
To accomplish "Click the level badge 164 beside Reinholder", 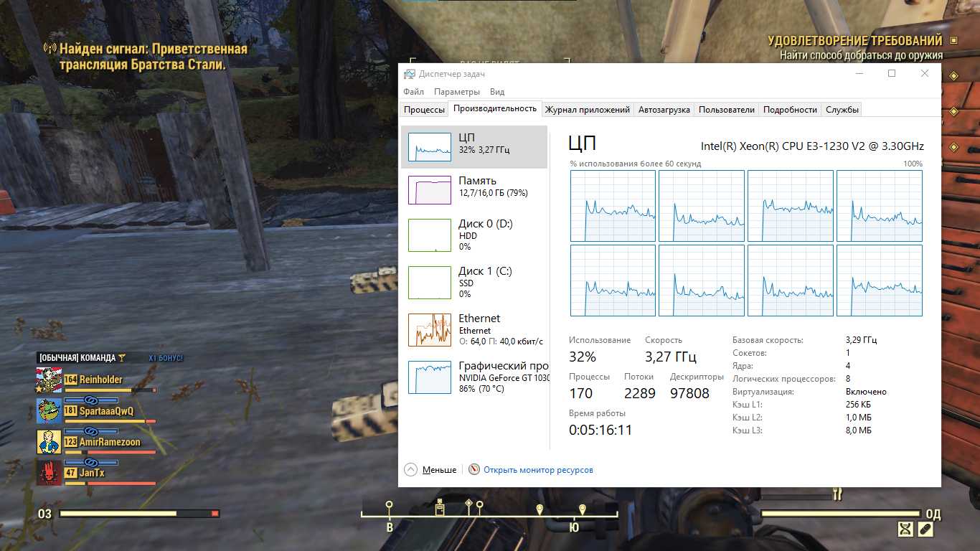I will click(x=70, y=380).
